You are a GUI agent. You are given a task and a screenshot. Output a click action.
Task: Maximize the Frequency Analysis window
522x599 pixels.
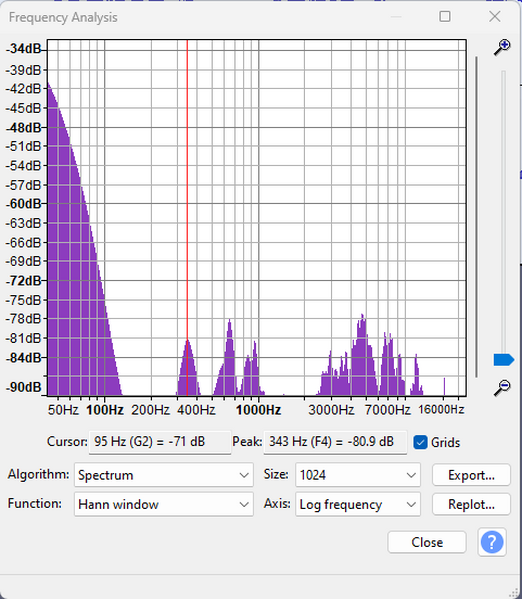[445, 16]
